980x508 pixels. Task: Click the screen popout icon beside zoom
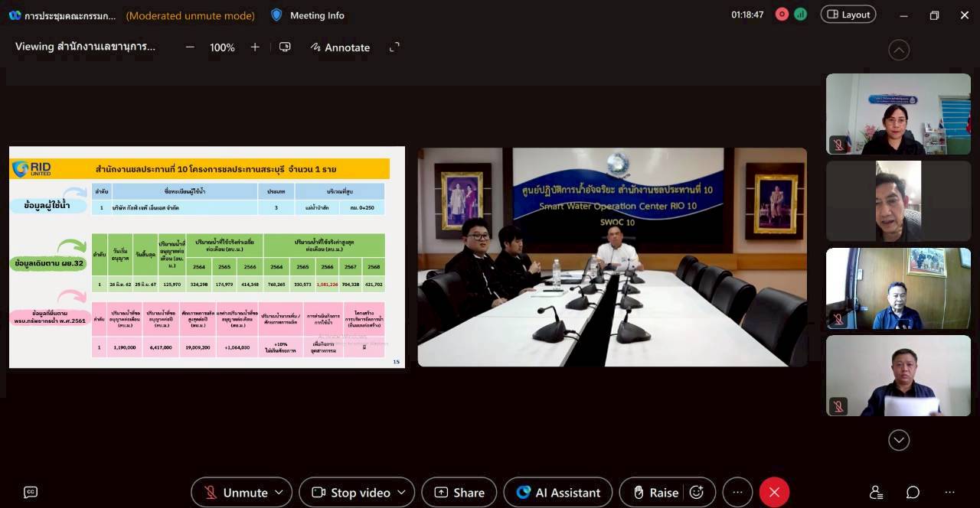point(285,47)
